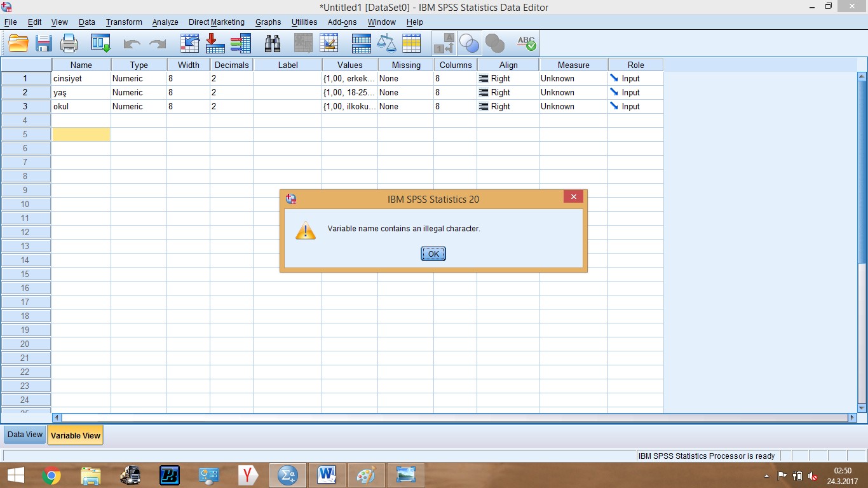Click the Open data document folder icon
Screen dimensions: 868x488
tap(18, 43)
